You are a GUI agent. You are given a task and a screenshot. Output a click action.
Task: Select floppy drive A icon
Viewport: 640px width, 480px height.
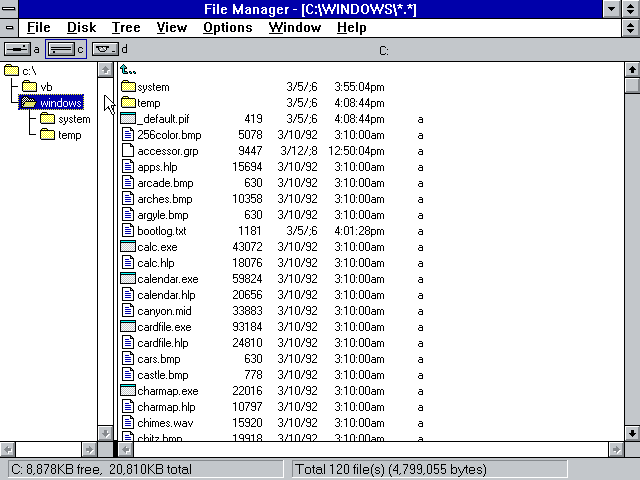pos(17,48)
